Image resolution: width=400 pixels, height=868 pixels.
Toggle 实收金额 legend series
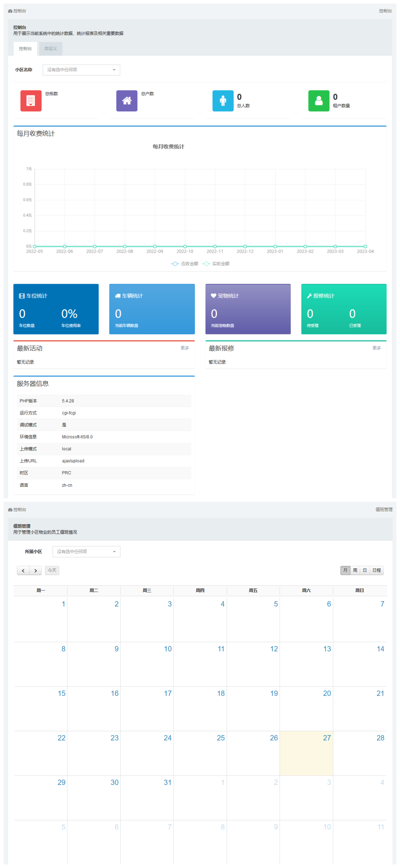[216, 264]
